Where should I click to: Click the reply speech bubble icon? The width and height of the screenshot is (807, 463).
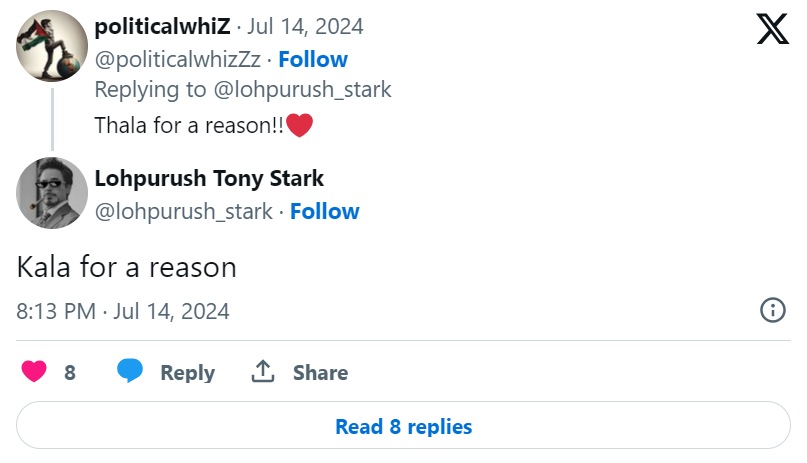coord(130,372)
